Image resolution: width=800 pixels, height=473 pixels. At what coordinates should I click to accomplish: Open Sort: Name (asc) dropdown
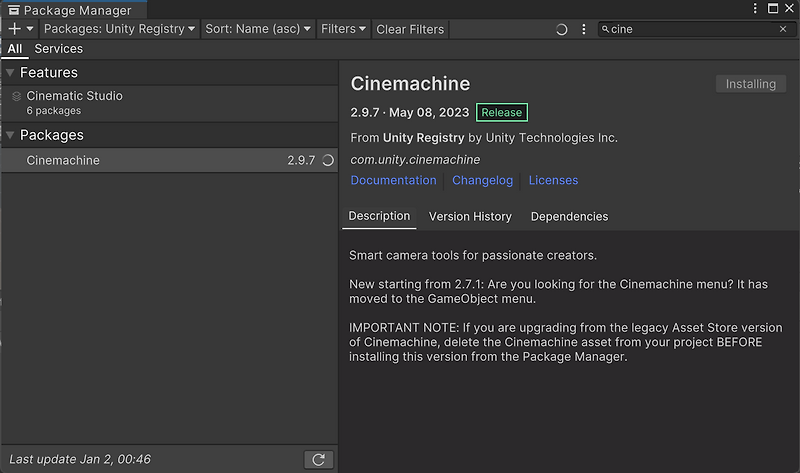(x=258, y=29)
